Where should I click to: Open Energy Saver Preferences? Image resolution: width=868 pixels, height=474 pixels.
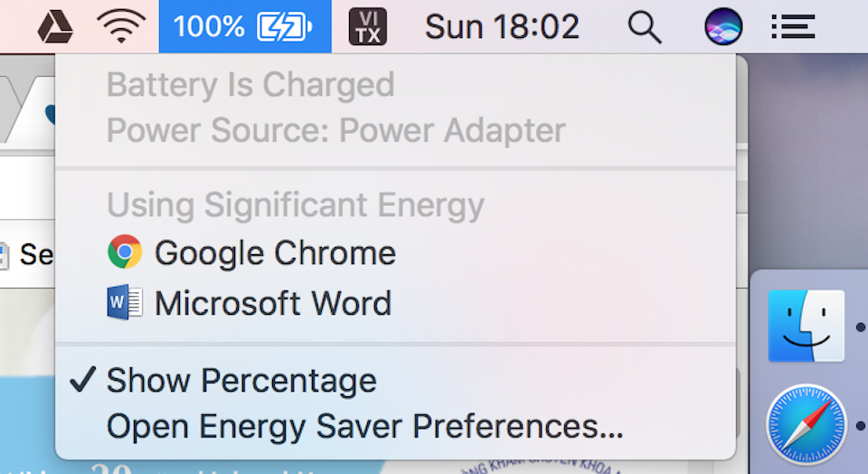(364, 426)
